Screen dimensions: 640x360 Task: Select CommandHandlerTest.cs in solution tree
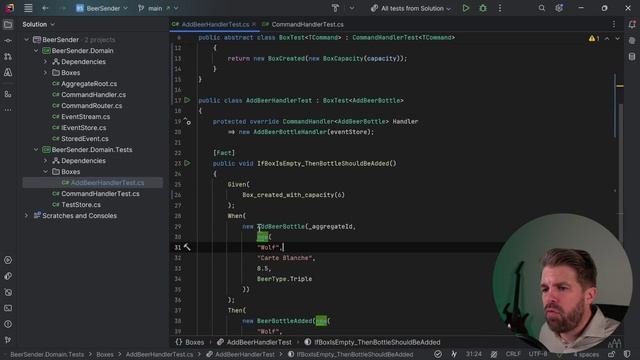[100, 194]
